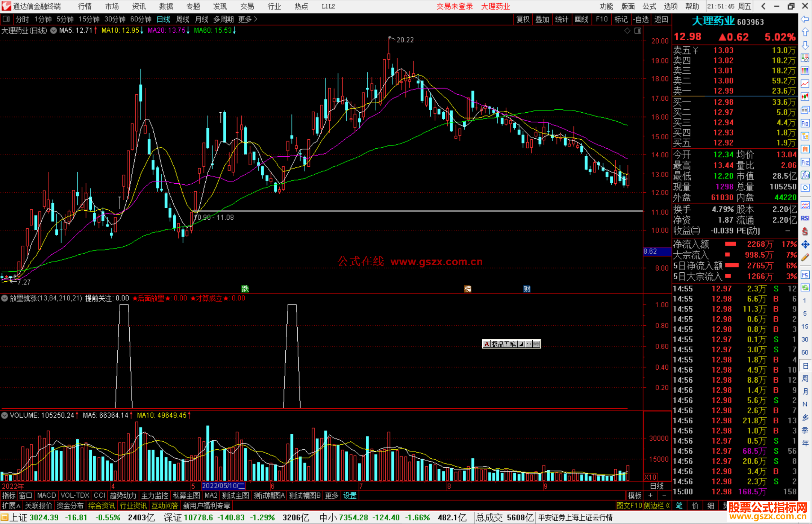This screenshot has width=812, height=524.
Task: Click the blue up arrow sidebar icon
Action: click(805, 32)
